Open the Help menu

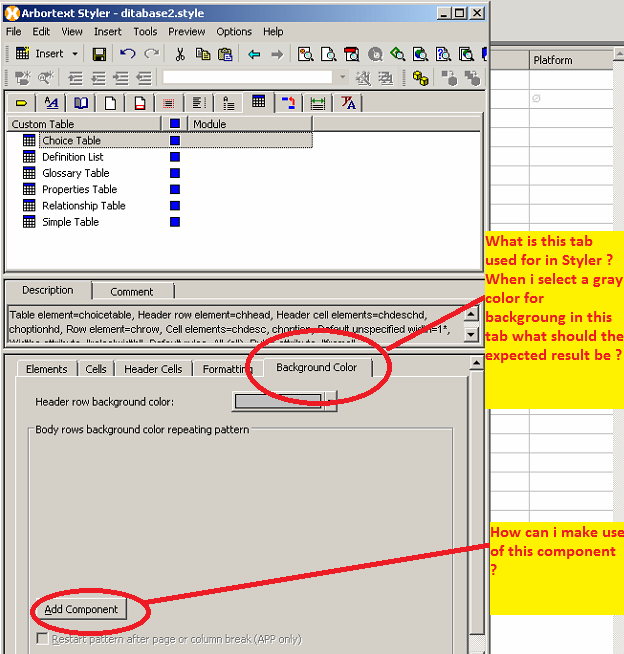tap(273, 32)
